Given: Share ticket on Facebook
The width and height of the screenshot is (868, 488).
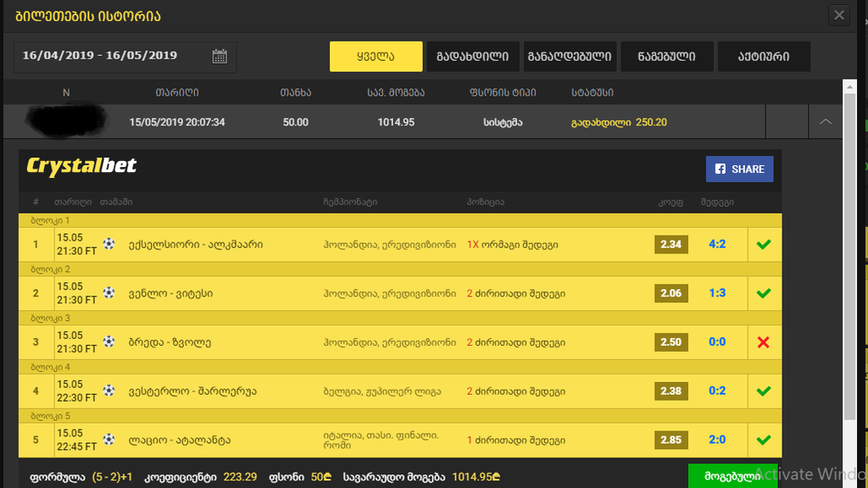Looking at the screenshot, I should pyautogui.click(x=739, y=169).
